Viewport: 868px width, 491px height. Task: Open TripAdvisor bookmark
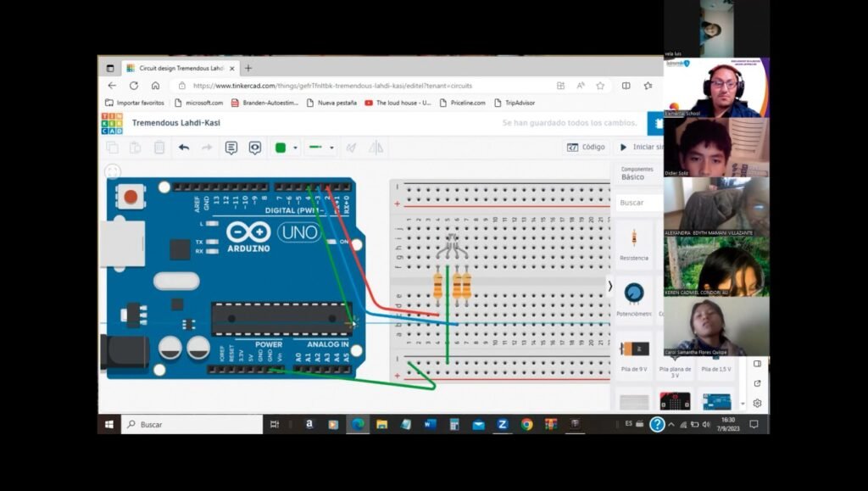[515, 103]
